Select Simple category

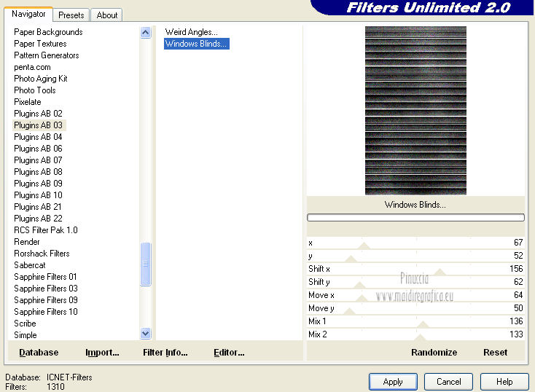pyautogui.click(x=26, y=335)
